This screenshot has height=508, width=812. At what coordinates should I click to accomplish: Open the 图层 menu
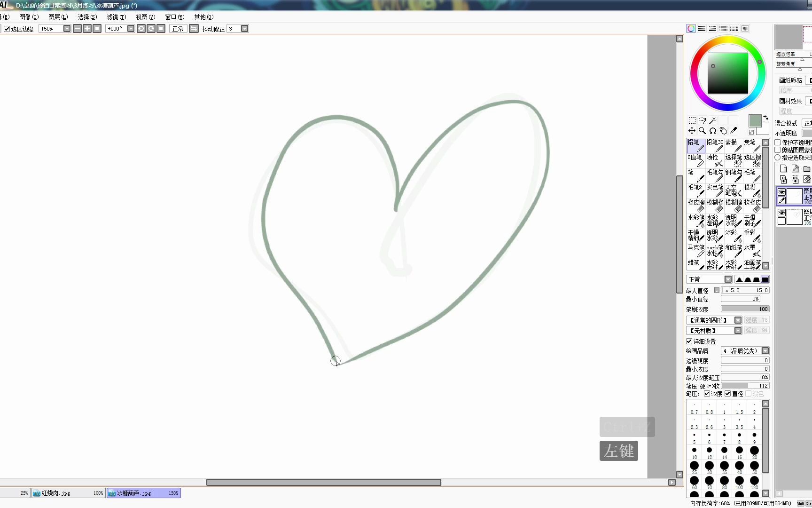pos(58,17)
